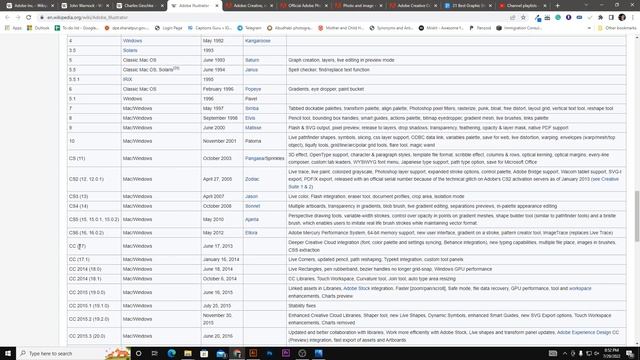The image size is (640, 360).
Task: Open the Other bookmarks folder
Action: pyautogui.click(x=617, y=28)
